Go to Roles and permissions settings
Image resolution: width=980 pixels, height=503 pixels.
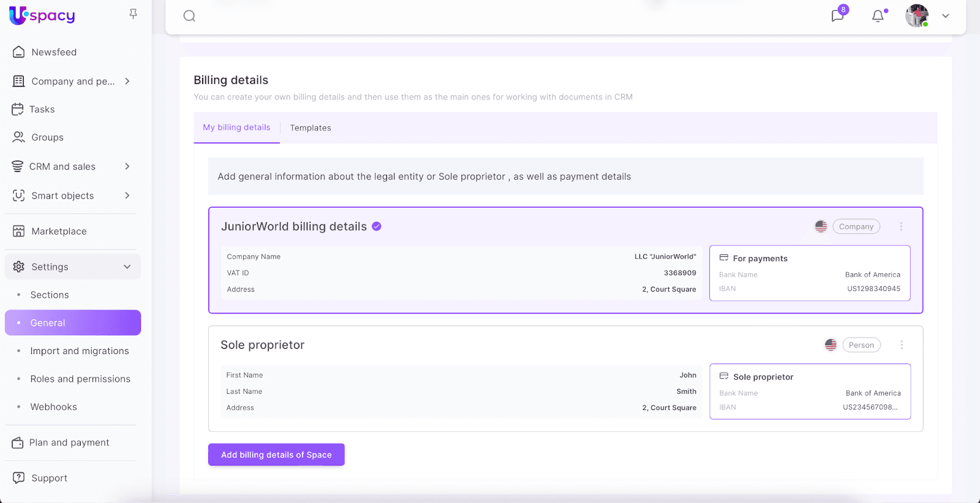click(x=80, y=379)
